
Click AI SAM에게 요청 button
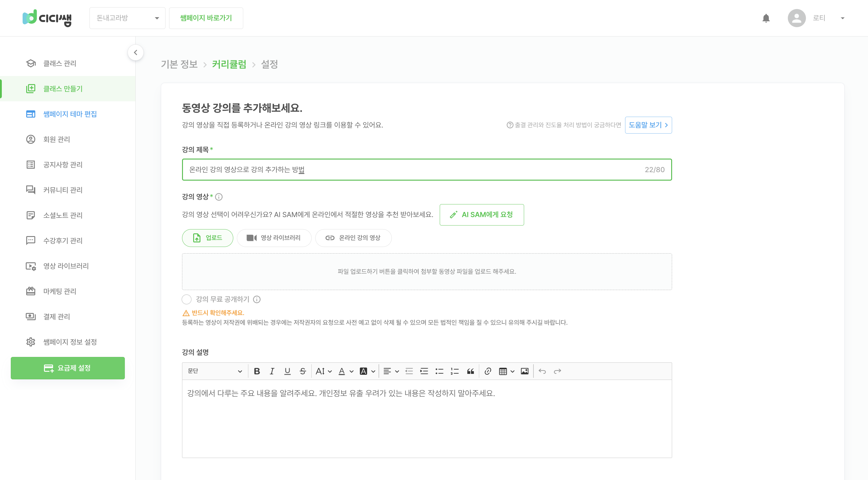coord(482,214)
